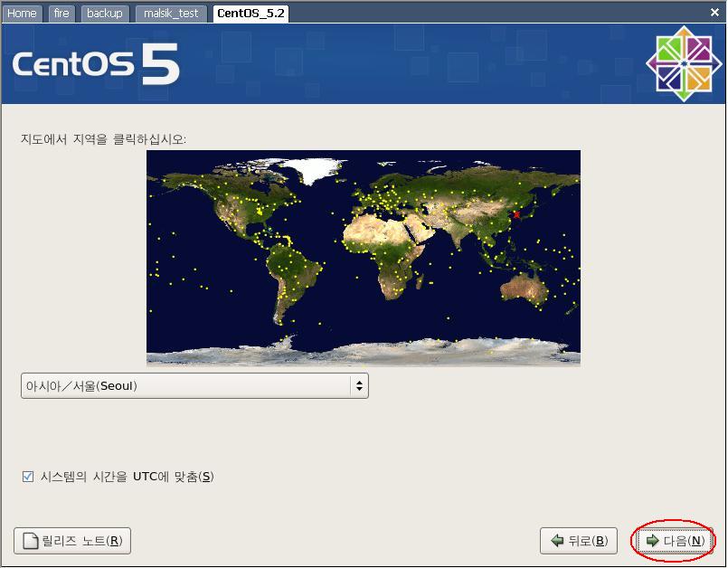The width and height of the screenshot is (728, 568).
Task: Click Australia on the world map
Action: pyautogui.click(x=525, y=289)
